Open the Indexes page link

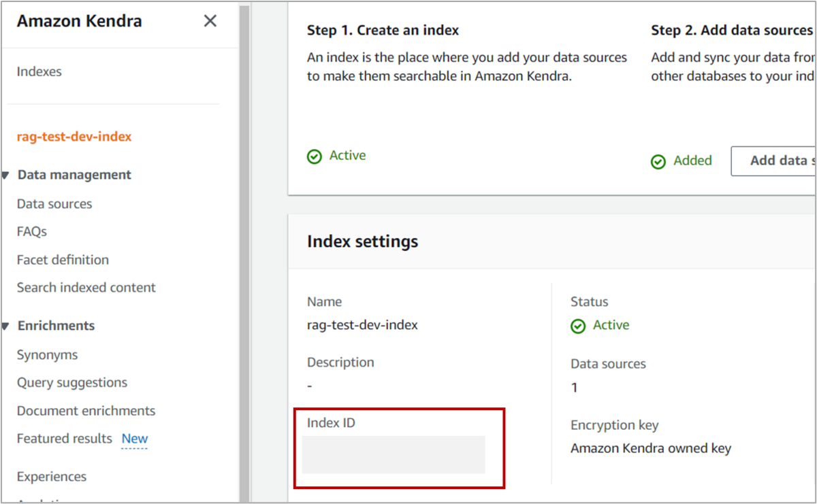point(39,71)
